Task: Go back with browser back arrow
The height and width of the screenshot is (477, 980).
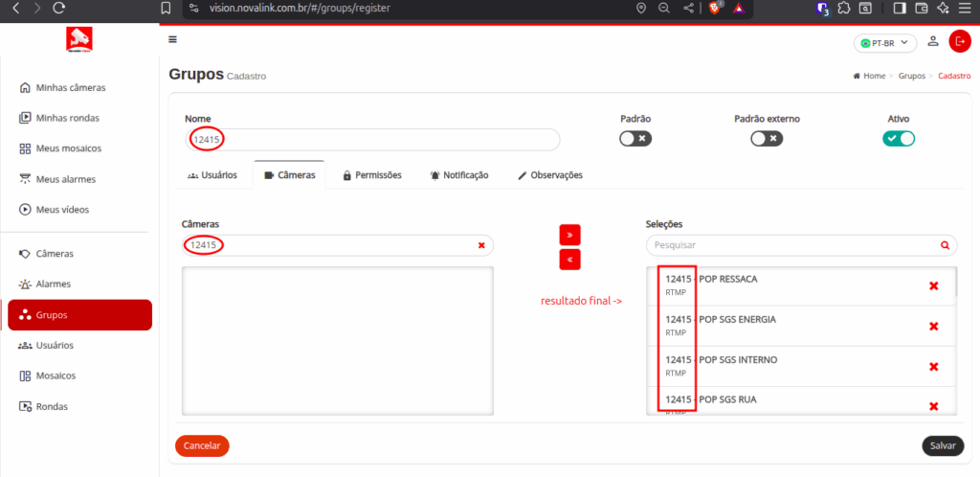Action: 16,8
